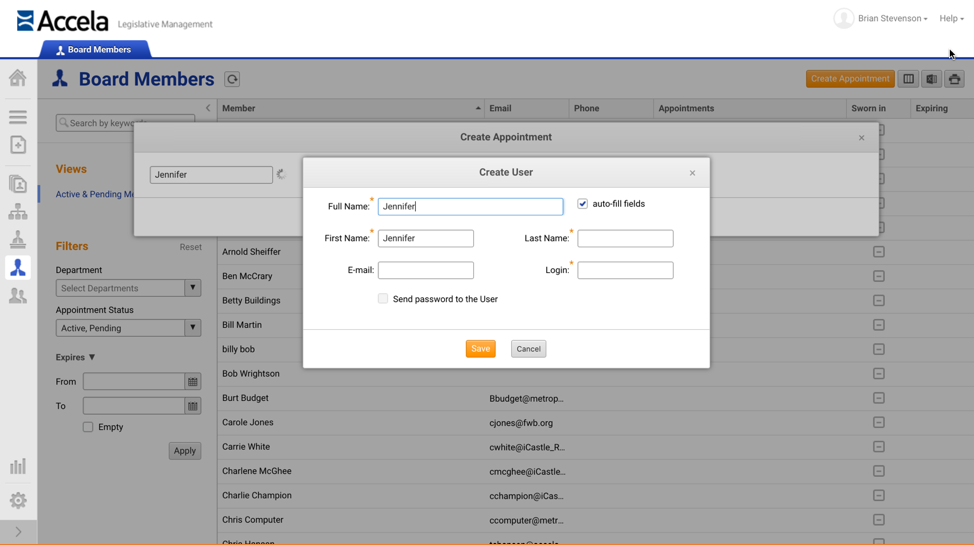
Task: Open the Brian Stevenson user menu
Action: (x=880, y=19)
